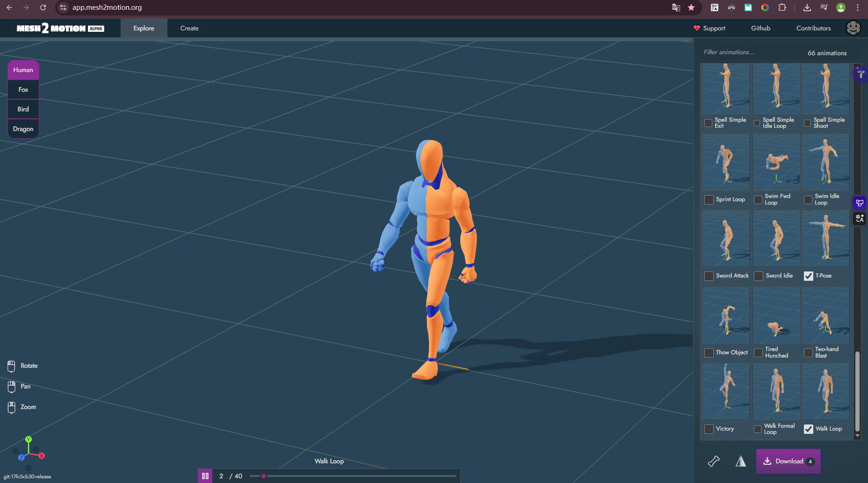Check the Victory animation checkbox
This screenshot has width=868, height=483.
coord(709,429)
